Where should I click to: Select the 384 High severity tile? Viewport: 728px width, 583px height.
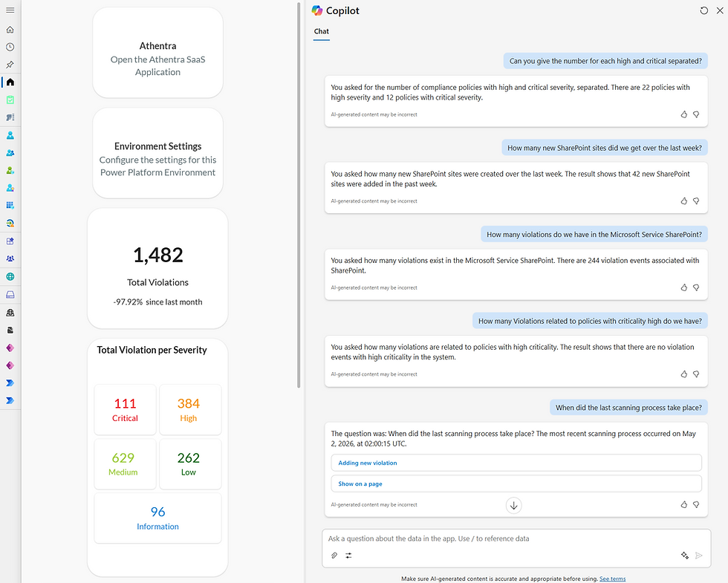pyautogui.click(x=190, y=410)
